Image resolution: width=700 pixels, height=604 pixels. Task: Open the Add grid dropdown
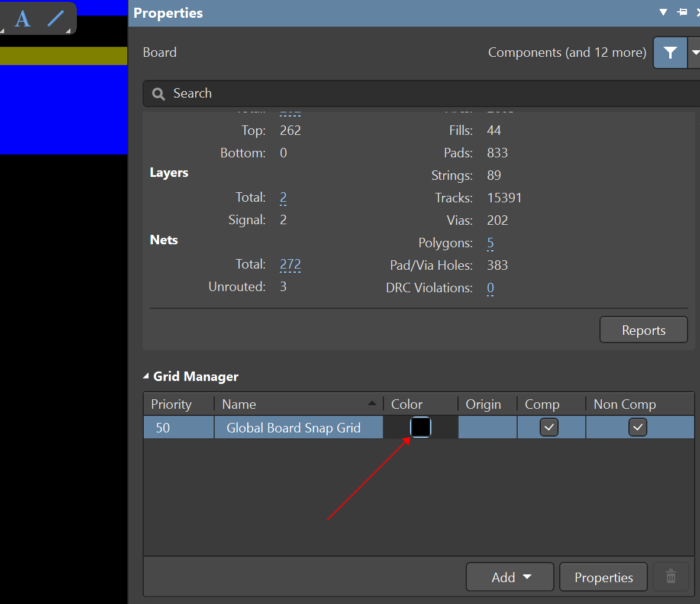[510, 577]
